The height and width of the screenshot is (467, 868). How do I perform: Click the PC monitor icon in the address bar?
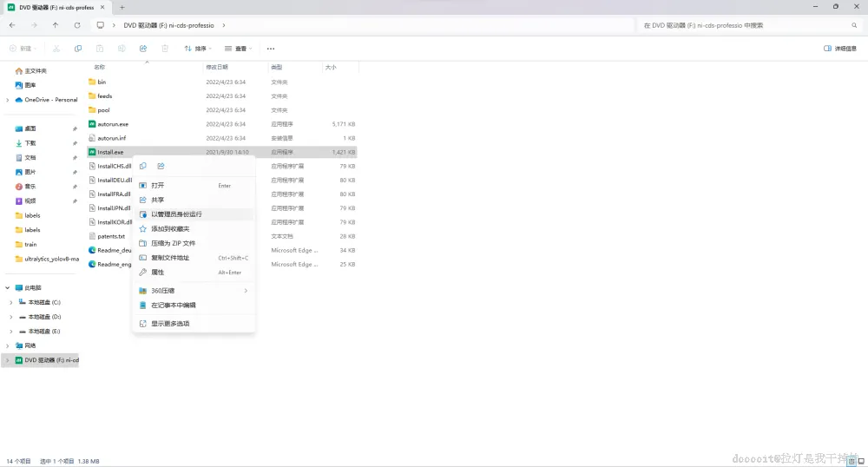tap(100, 25)
